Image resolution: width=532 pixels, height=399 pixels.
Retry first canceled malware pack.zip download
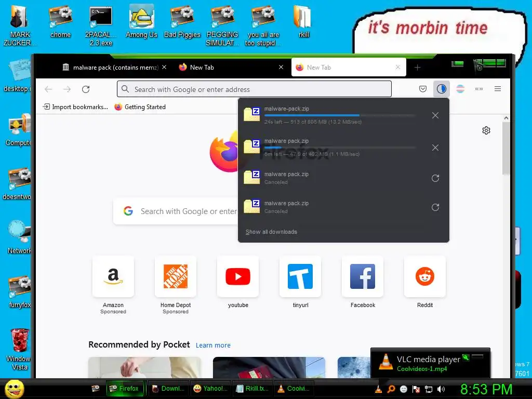[435, 178]
